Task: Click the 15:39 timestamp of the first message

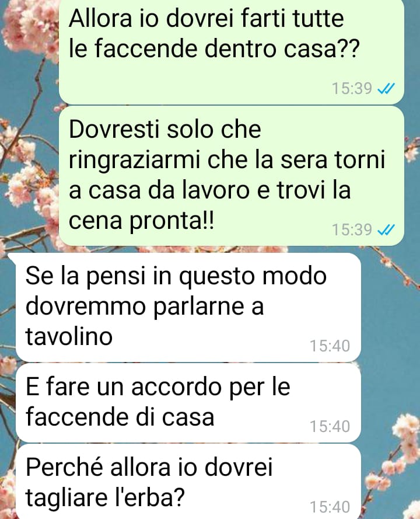Action: [x=352, y=88]
